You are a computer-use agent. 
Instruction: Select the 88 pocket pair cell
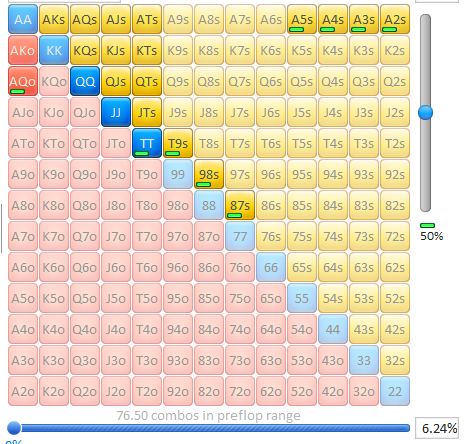coord(209,205)
